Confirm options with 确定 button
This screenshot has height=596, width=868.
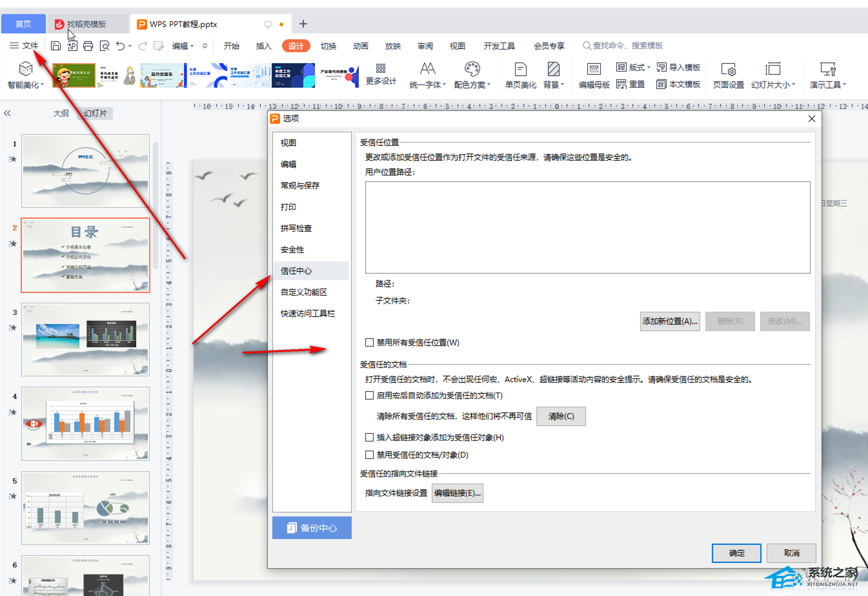[736, 553]
